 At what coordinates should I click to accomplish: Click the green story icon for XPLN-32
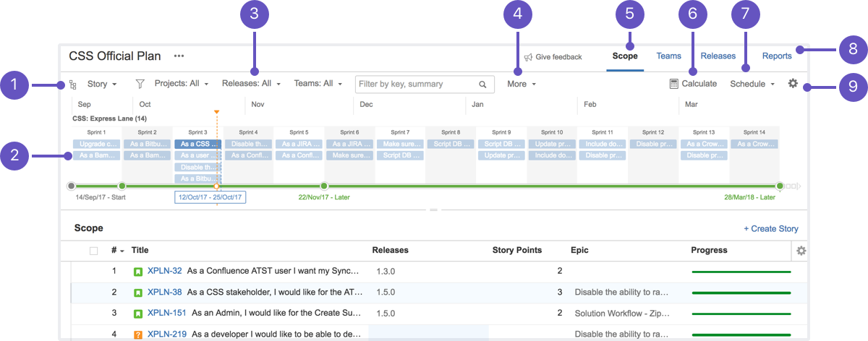(x=138, y=272)
